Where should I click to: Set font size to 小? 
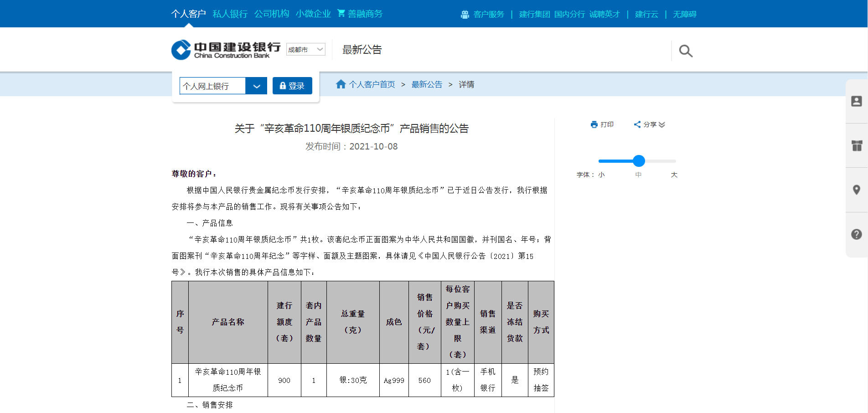(x=601, y=175)
